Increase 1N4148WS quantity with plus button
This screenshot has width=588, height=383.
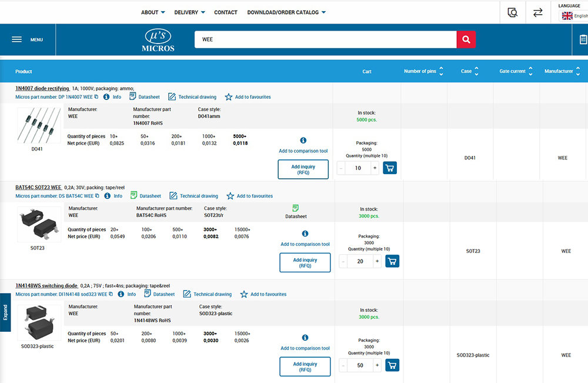377,365
